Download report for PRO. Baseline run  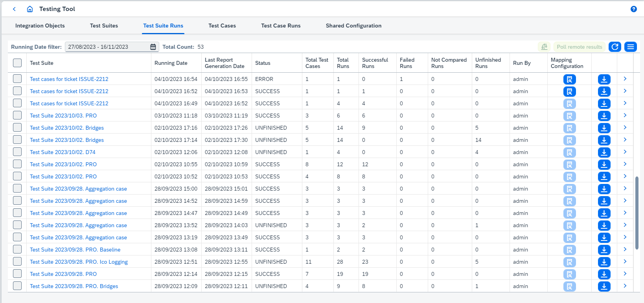tap(604, 250)
